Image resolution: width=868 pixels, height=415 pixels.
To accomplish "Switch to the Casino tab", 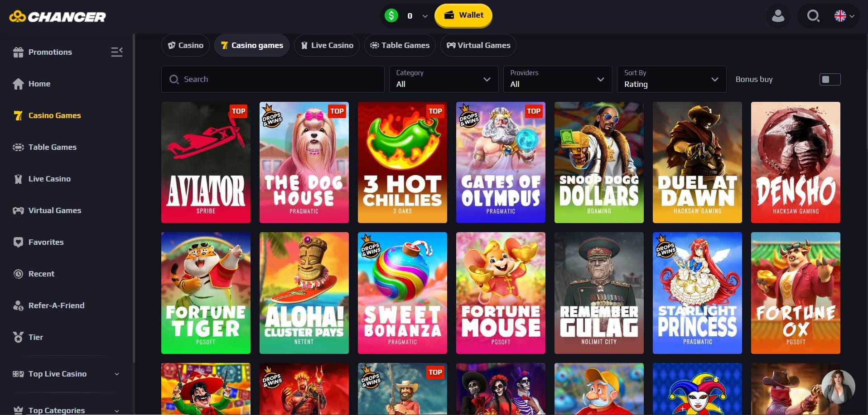I will [185, 45].
